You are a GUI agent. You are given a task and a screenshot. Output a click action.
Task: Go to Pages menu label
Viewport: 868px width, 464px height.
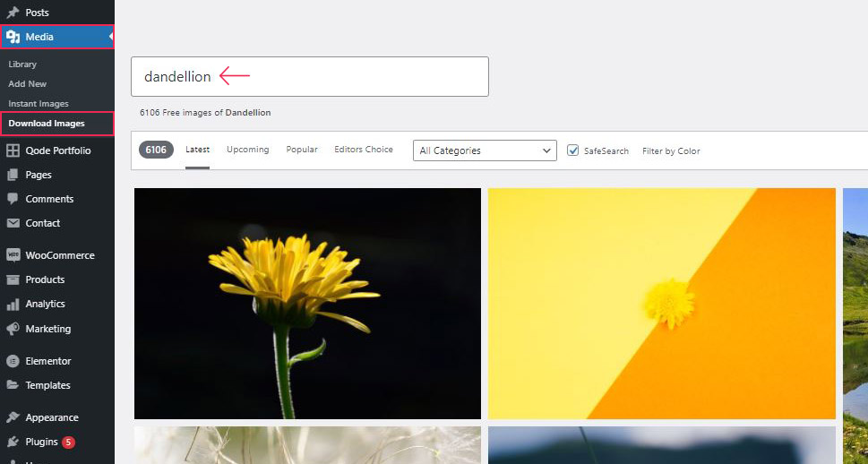pyautogui.click(x=39, y=175)
